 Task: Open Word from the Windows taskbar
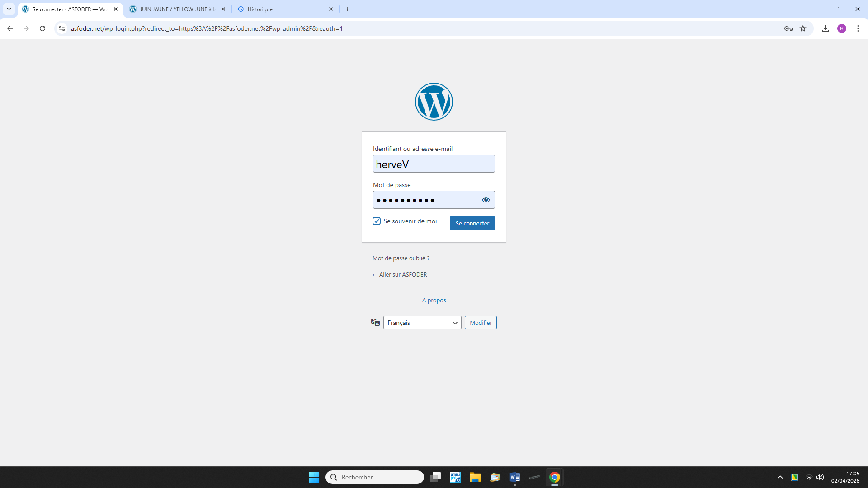click(514, 477)
